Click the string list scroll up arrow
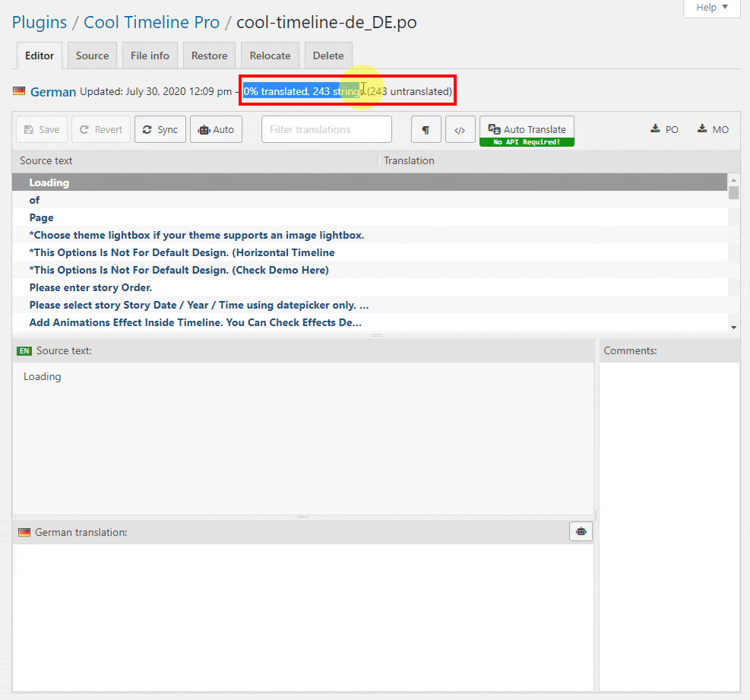 click(734, 180)
